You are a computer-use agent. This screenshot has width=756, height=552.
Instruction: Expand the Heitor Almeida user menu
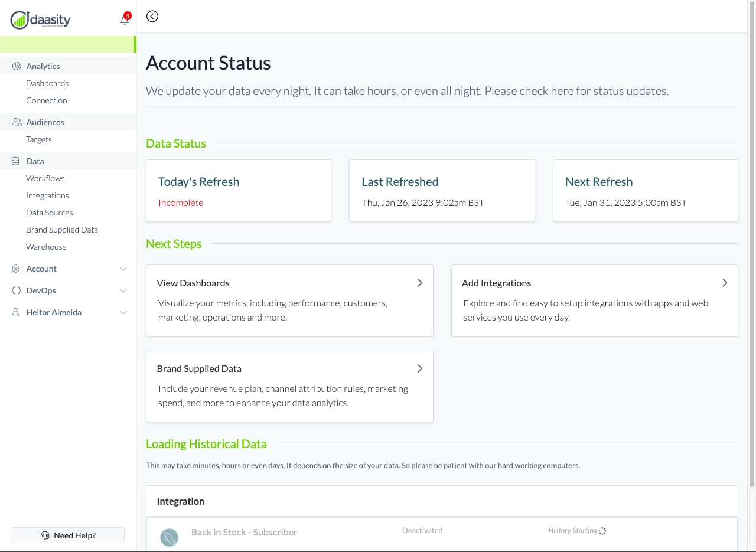(123, 313)
